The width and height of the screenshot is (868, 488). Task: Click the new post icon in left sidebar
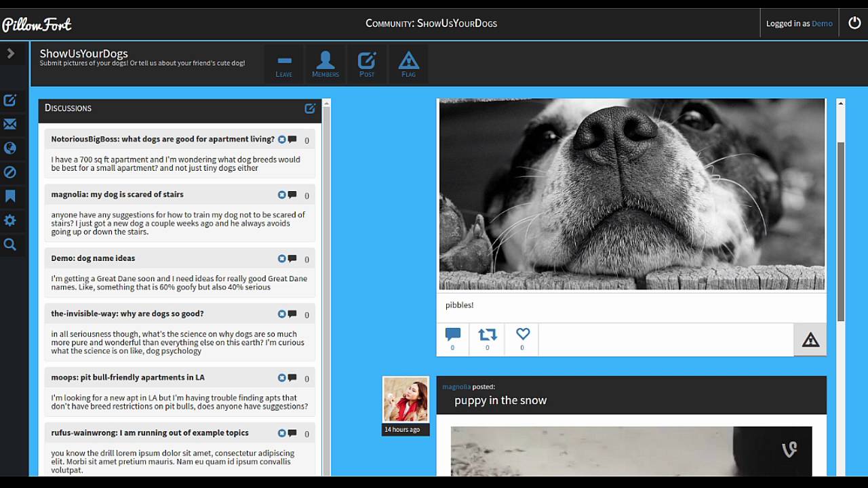coord(10,100)
